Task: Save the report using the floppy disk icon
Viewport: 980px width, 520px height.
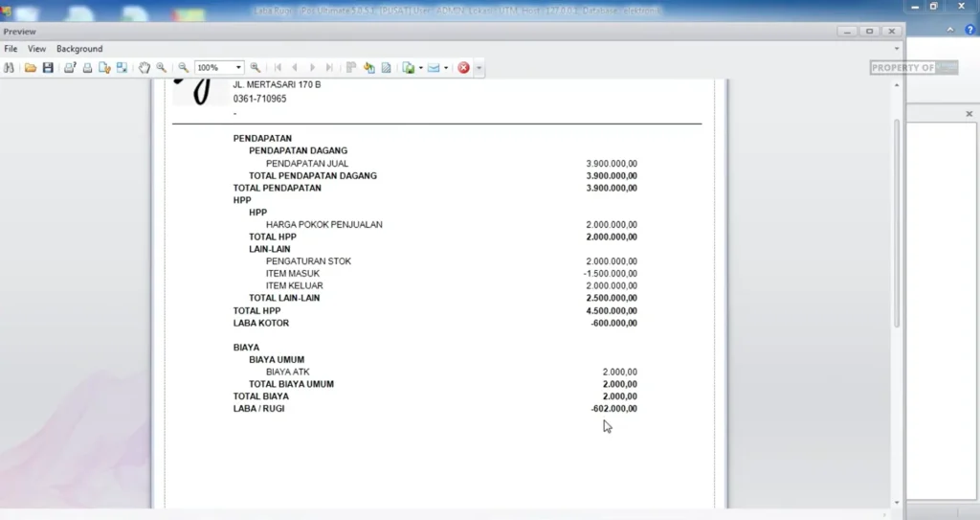Action: [48, 68]
